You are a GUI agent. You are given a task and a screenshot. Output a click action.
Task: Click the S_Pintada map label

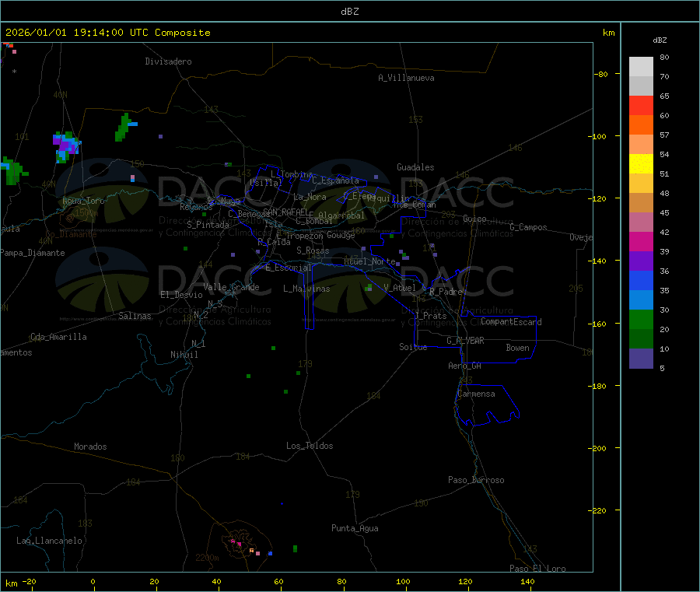pyautogui.click(x=208, y=225)
